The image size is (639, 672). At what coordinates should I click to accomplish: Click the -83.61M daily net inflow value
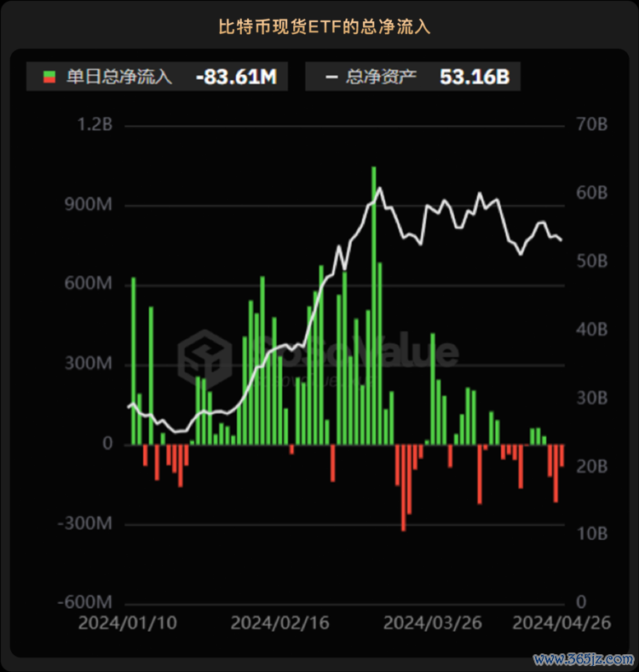[236, 78]
